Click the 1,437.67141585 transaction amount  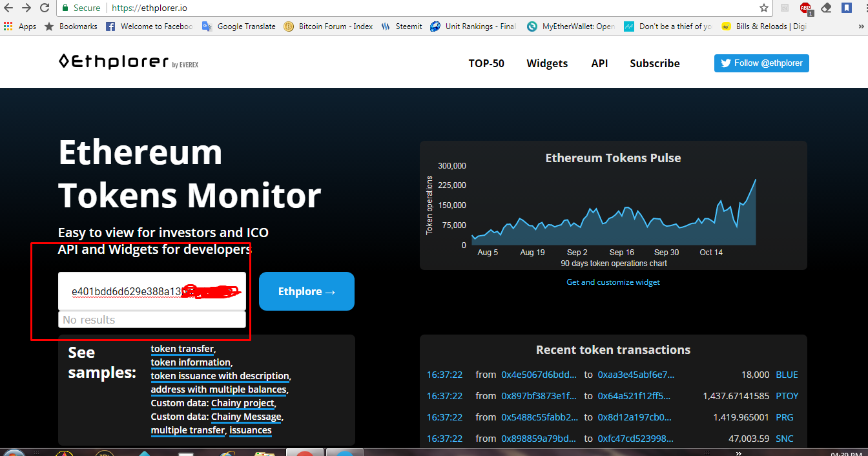[x=736, y=396]
